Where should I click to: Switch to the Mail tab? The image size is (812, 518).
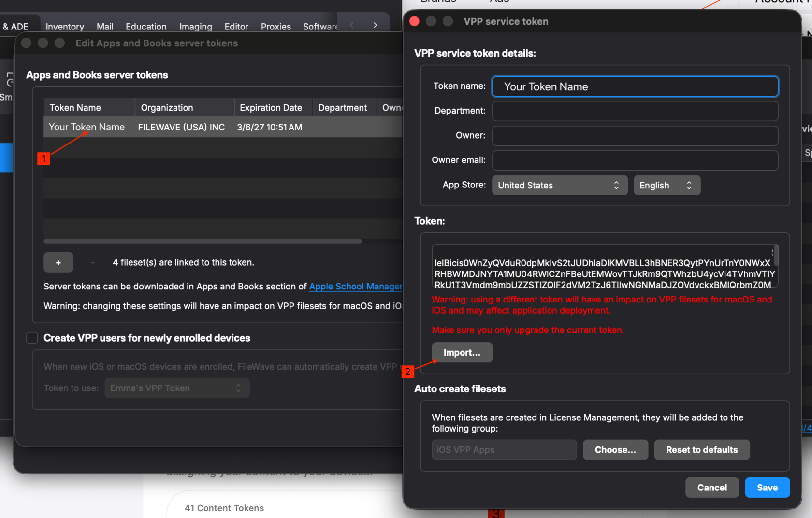tap(105, 27)
